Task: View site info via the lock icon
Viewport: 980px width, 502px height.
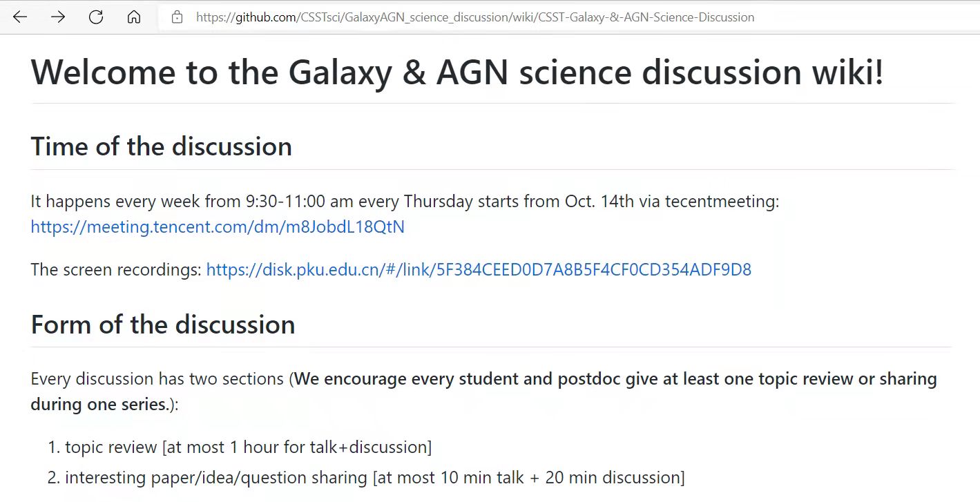Action: point(177,17)
